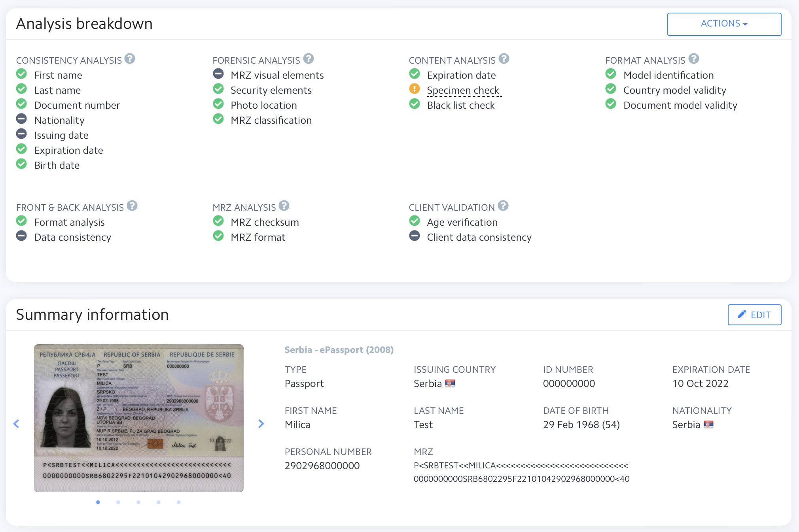This screenshot has width=799, height=532.
Task: Click Forensic Analysis help question mark
Action: pyautogui.click(x=309, y=59)
